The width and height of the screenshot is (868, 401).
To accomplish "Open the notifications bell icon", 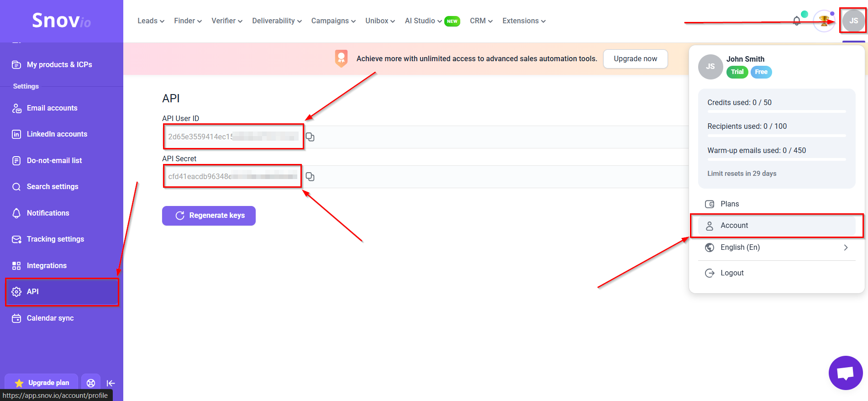I will (797, 21).
